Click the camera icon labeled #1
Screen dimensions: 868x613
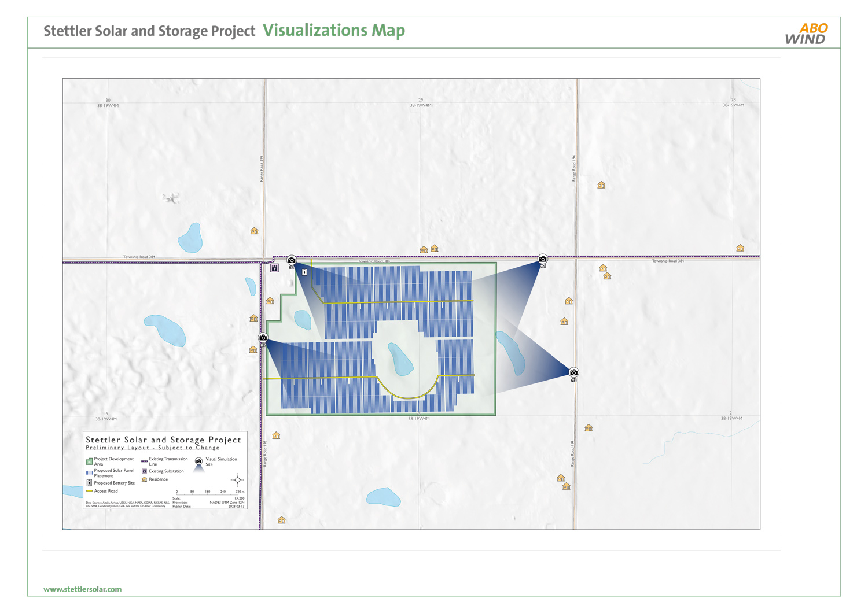(x=292, y=260)
